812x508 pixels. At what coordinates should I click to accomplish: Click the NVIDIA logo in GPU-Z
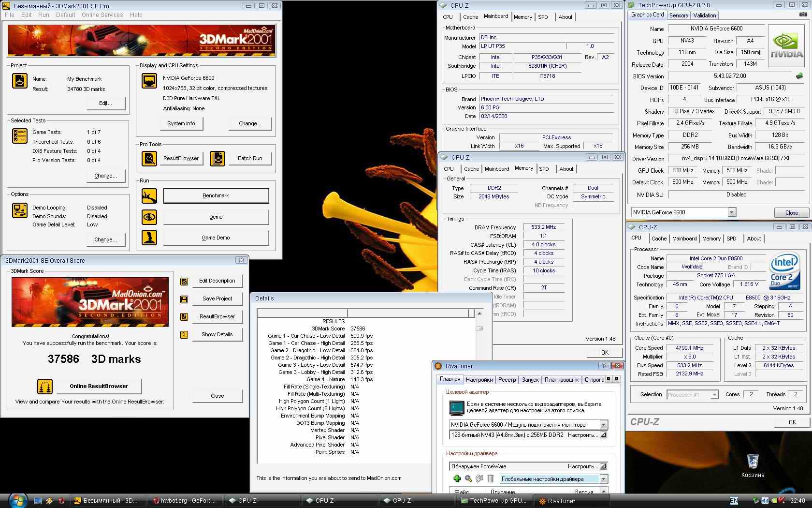(787, 45)
